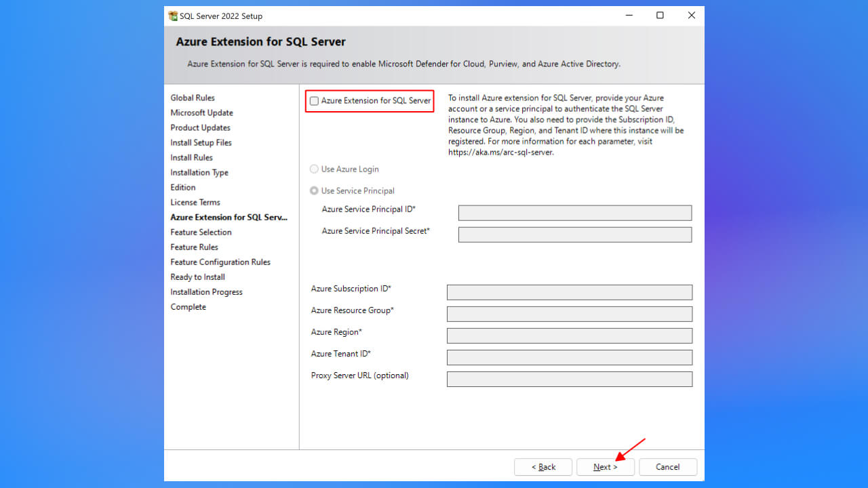Screen dimensions: 868x488
Task: Select Feature Selection step in sidebar
Action: 201,232
